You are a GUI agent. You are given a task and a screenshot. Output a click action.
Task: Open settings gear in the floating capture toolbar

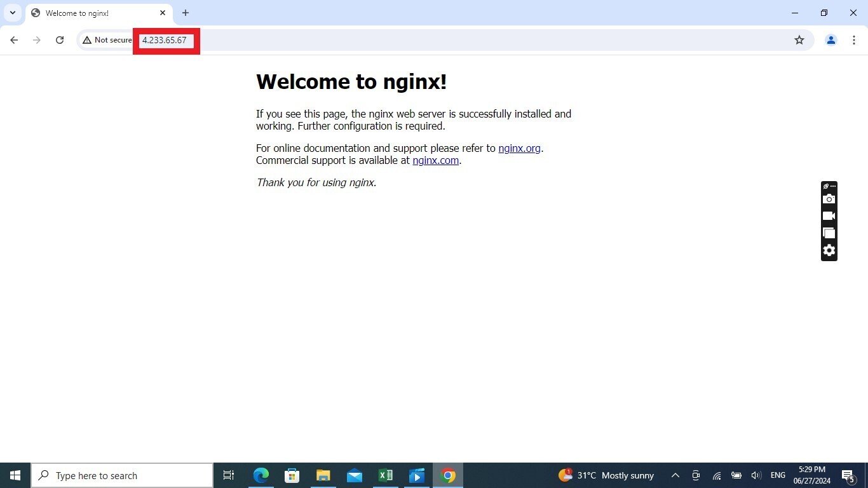(x=829, y=250)
